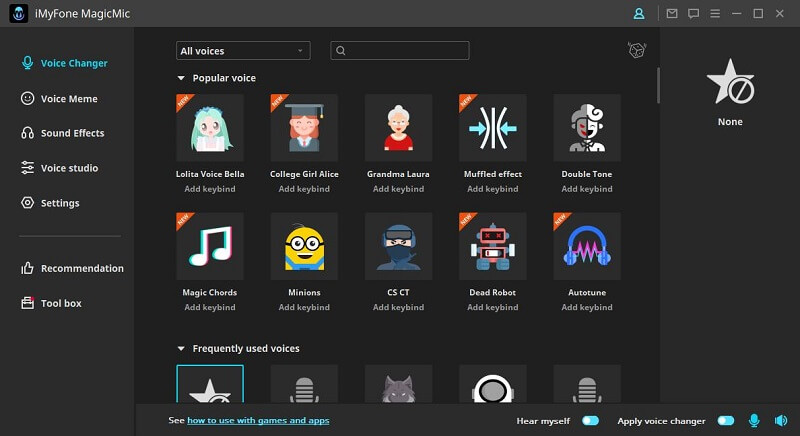This screenshot has width=800, height=436.
Task: Select the Lolita Voice Bella voice
Action: pos(210,127)
